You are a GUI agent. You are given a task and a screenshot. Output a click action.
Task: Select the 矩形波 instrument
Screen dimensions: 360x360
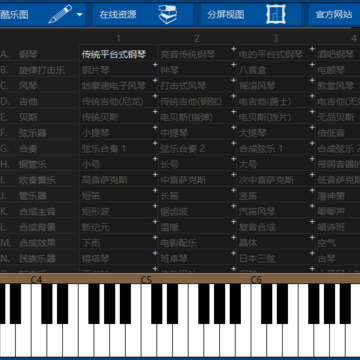pyautogui.click(x=96, y=212)
